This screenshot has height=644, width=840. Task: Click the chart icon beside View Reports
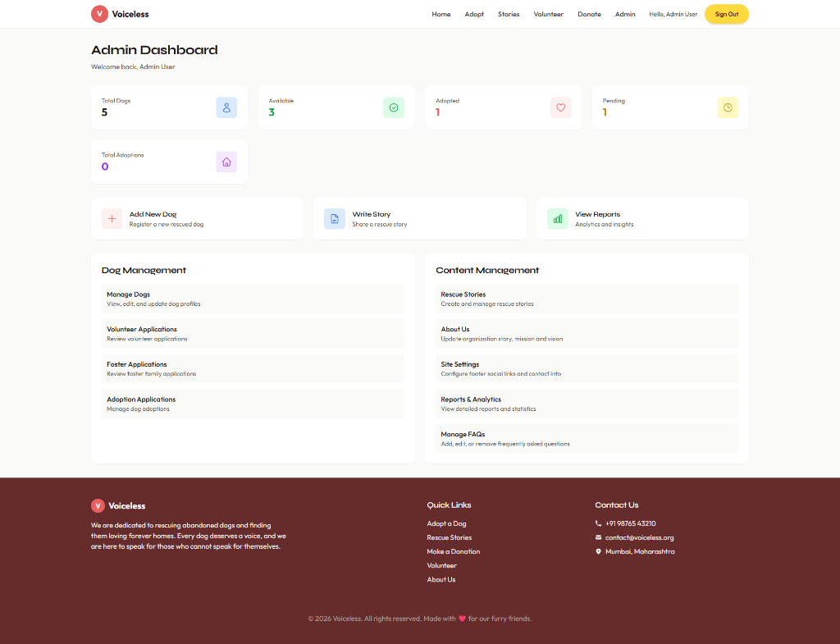[557, 218]
